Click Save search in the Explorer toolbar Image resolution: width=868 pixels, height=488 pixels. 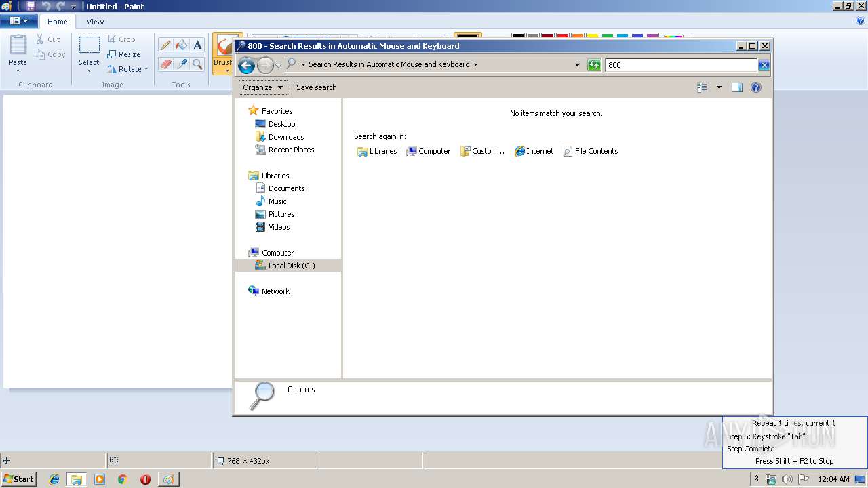coord(317,87)
